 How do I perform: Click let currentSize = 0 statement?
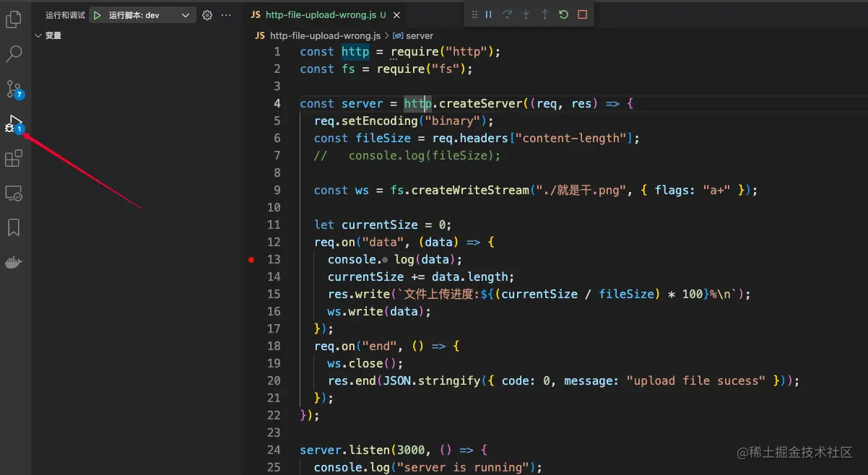point(383,225)
